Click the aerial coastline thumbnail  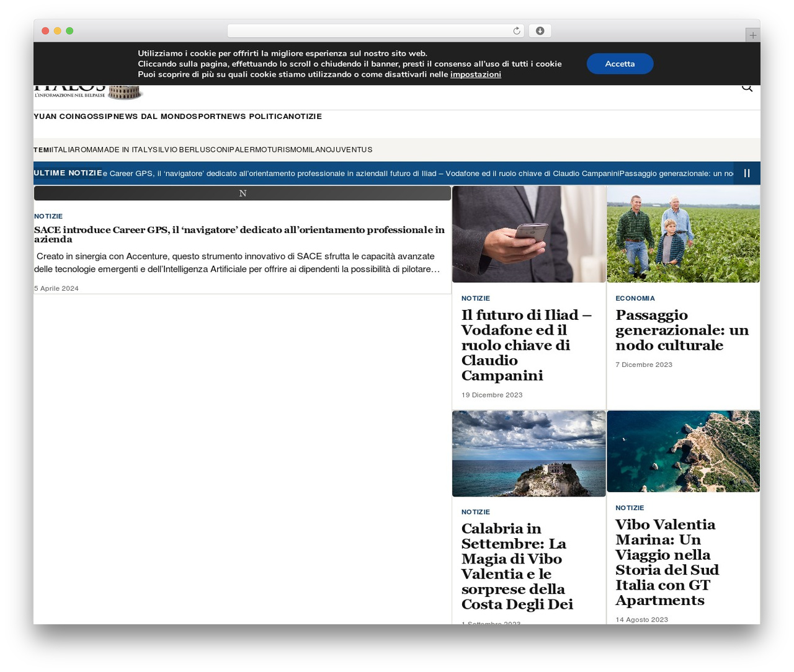683,451
